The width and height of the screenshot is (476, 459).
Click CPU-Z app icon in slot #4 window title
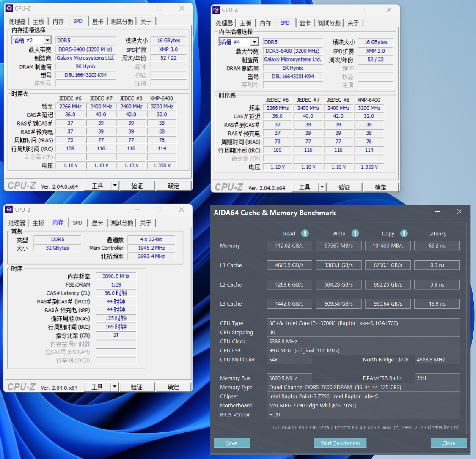point(216,10)
